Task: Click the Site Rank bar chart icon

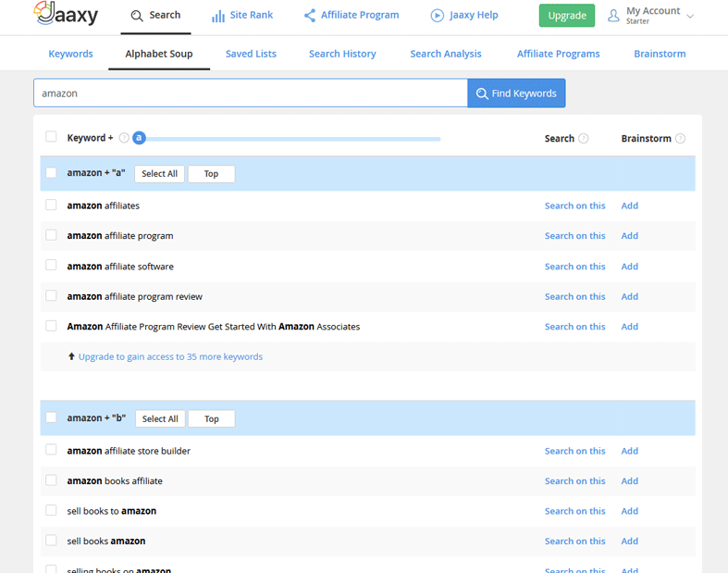Action: (218, 16)
